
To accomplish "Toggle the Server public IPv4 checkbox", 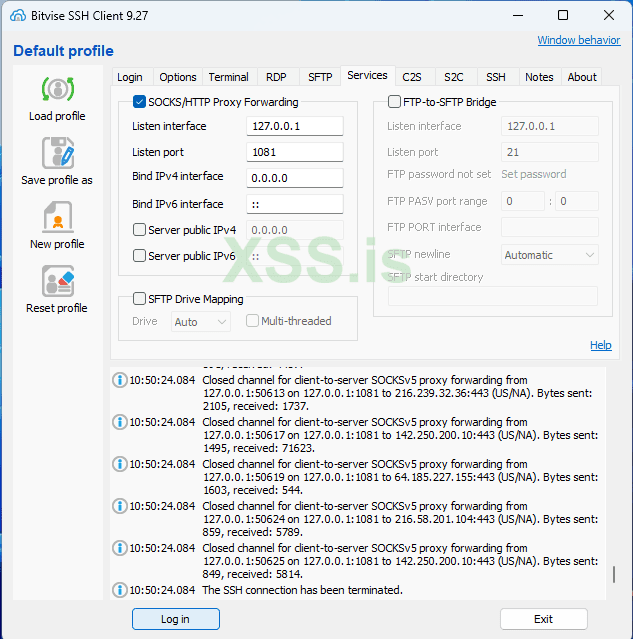I will (x=139, y=230).
